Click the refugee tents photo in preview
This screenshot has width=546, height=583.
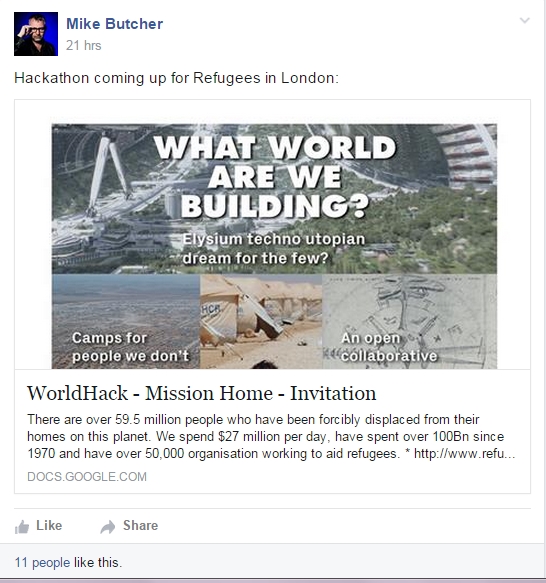pos(261,322)
